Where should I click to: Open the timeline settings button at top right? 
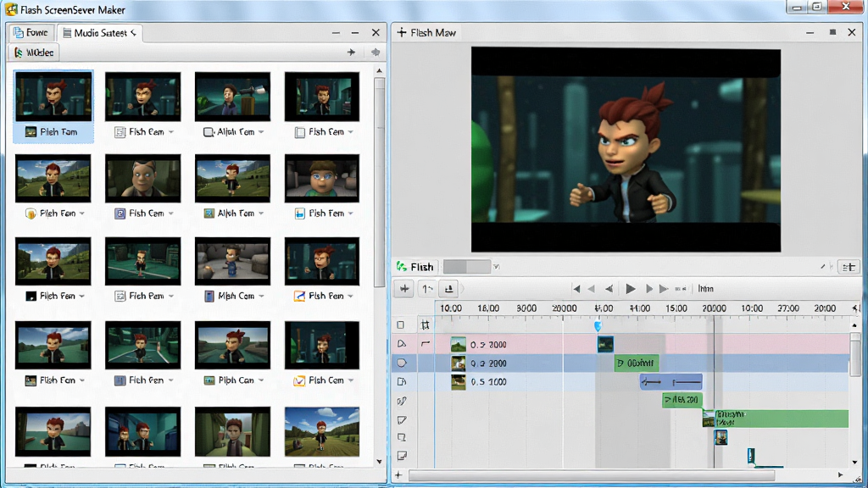coord(848,267)
